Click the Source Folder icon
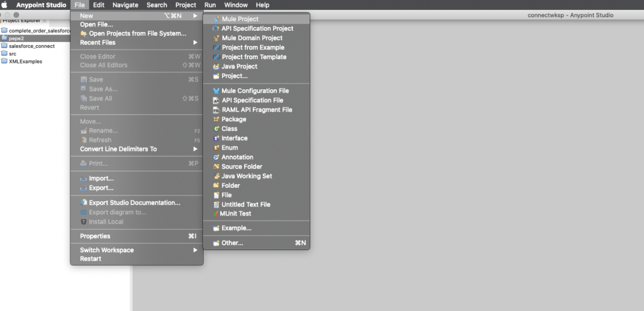Image resolution: width=644 pixels, height=311 pixels. (x=216, y=166)
